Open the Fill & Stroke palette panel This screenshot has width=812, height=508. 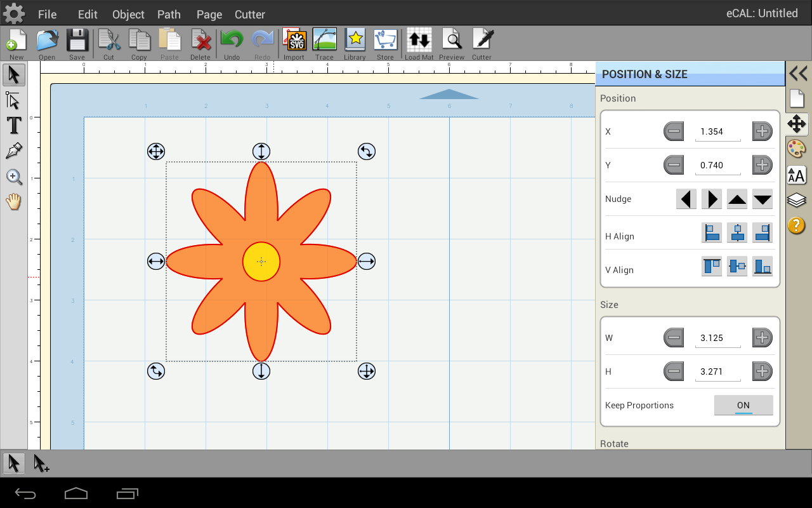click(796, 149)
